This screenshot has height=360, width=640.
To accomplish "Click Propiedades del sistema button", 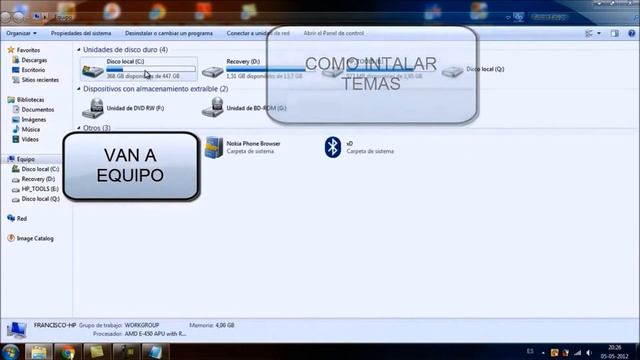I will tap(81, 33).
